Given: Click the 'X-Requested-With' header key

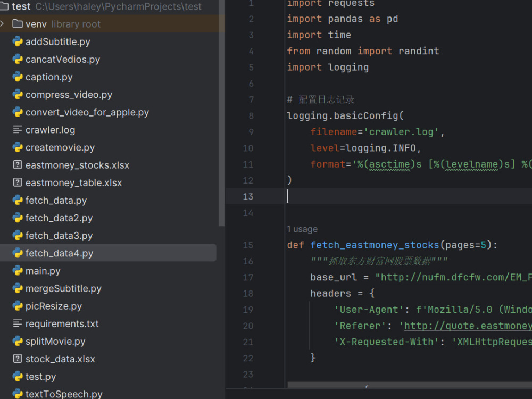Looking at the screenshot, I should point(386,342).
